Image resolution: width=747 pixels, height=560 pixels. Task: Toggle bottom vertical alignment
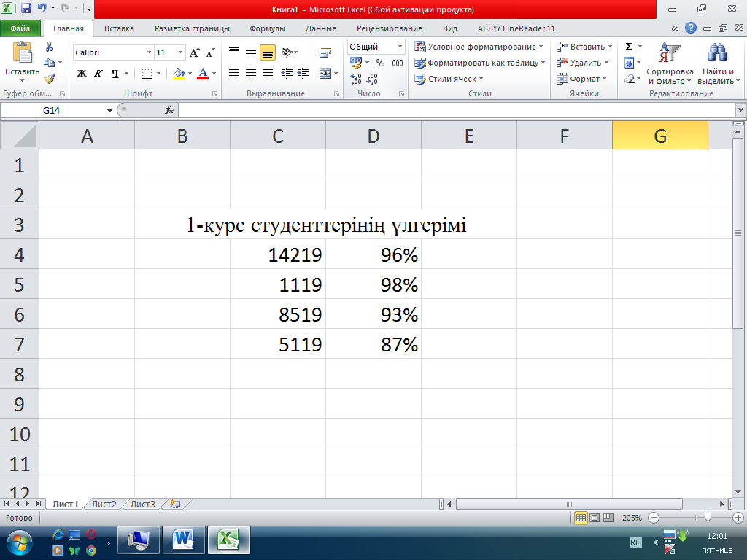(267, 52)
